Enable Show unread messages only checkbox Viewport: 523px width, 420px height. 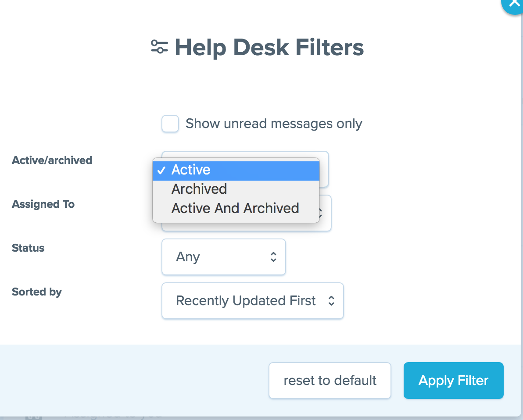(x=170, y=124)
